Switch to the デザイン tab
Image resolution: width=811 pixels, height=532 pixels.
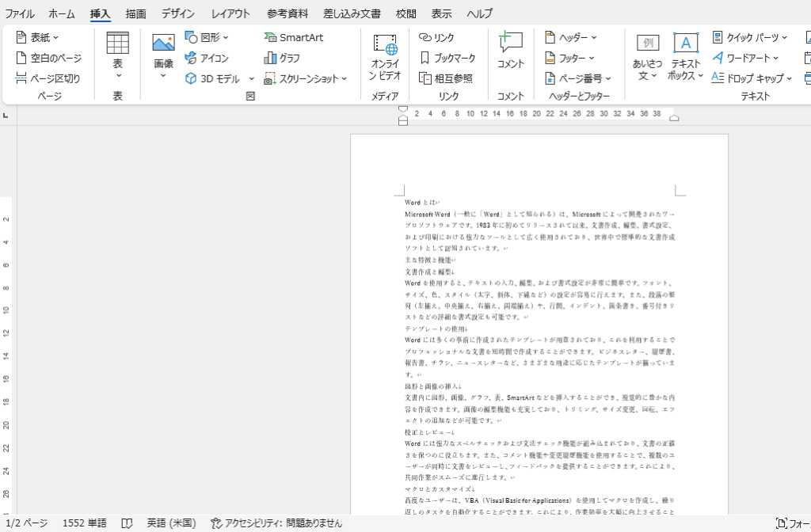(x=178, y=14)
